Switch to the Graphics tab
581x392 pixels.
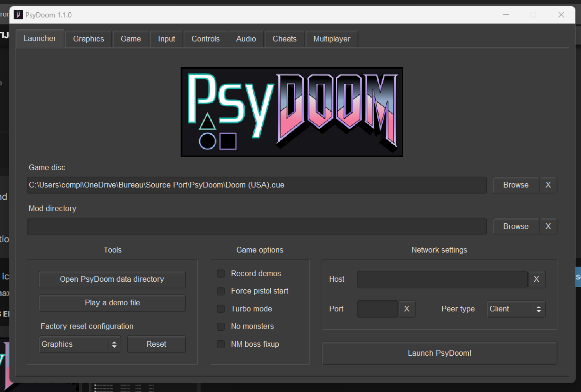pos(89,39)
